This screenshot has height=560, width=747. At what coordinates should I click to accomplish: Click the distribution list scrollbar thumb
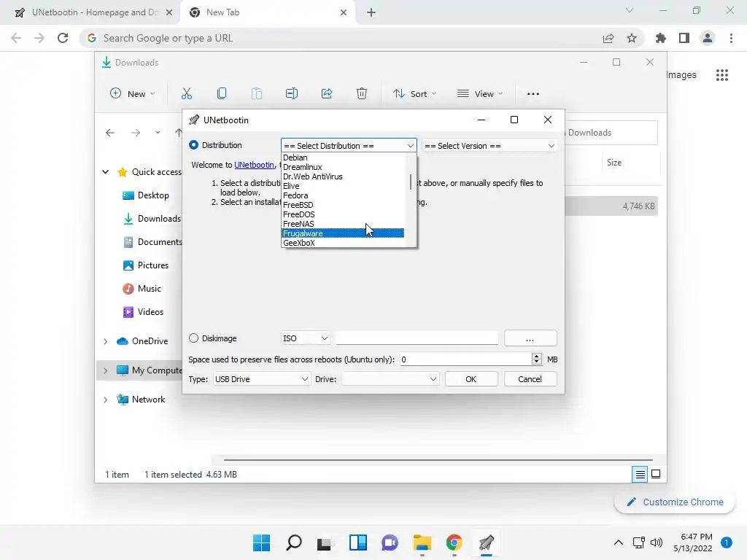[410, 182]
